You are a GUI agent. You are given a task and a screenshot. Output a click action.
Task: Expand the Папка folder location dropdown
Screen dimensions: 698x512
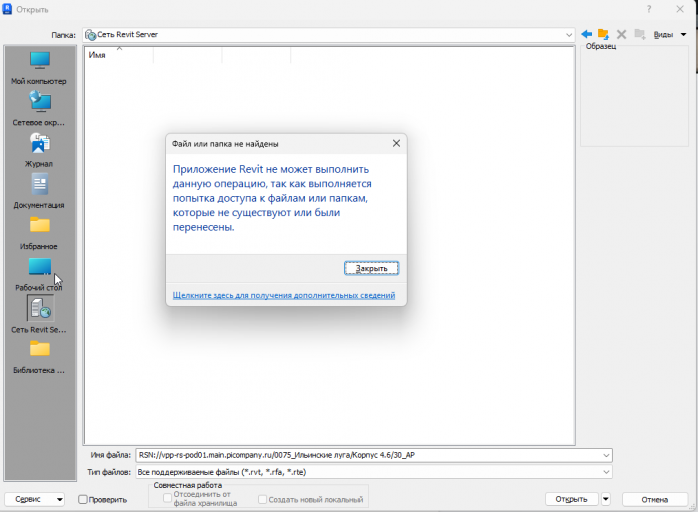point(569,35)
